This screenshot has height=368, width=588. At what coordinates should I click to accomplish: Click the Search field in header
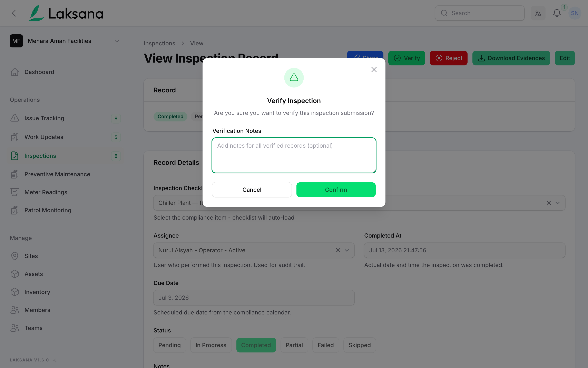coord(480,13)
